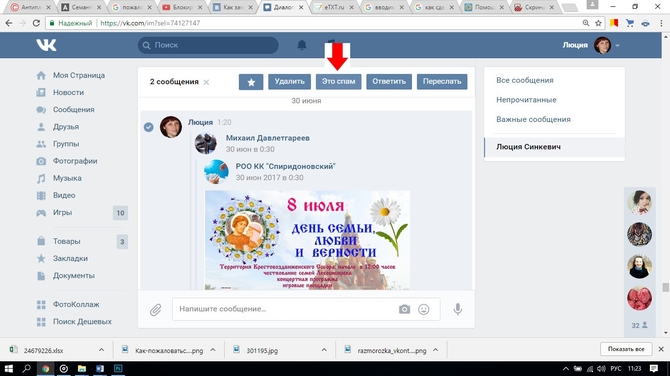Click РУС language indicator in tray

point(616,368)
